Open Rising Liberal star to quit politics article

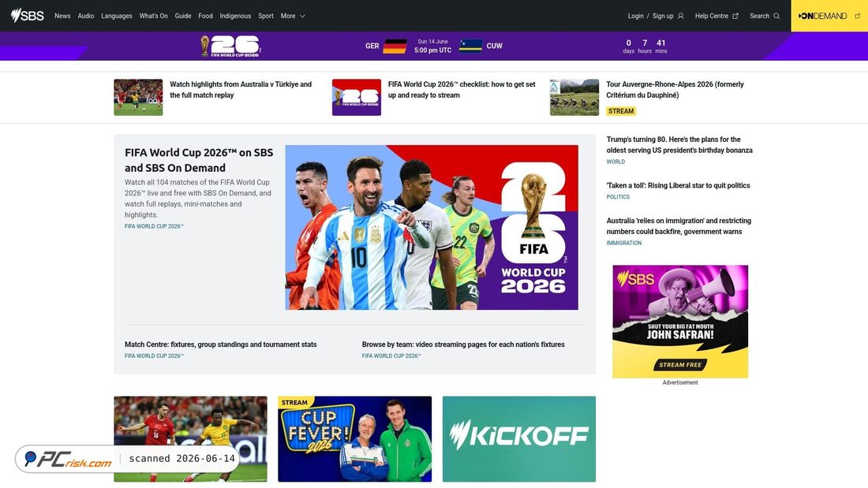pyautogui.click(x=678, y=185)
